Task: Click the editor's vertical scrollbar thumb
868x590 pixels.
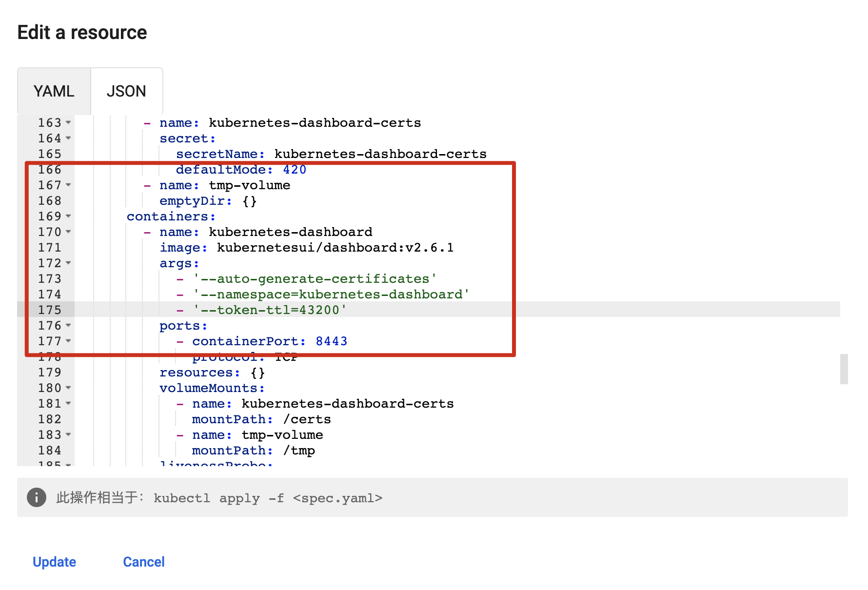Action: tap(844, 369)
